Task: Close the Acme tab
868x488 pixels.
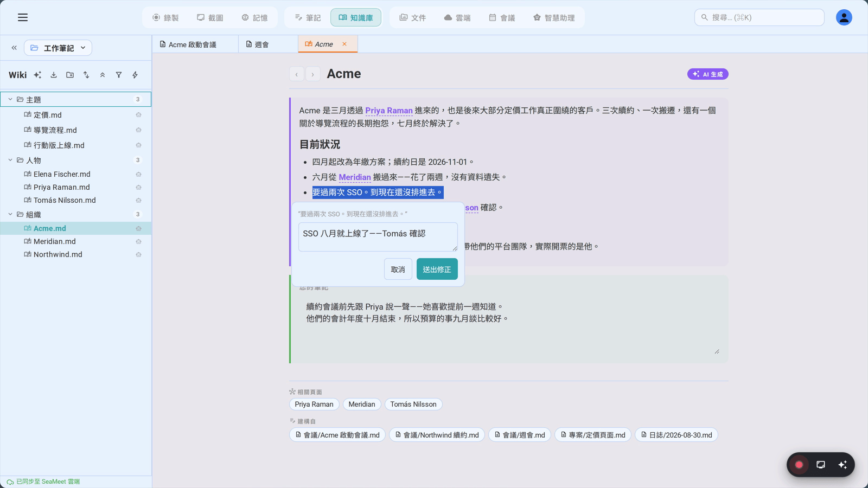Action: (x=344, y=44)
